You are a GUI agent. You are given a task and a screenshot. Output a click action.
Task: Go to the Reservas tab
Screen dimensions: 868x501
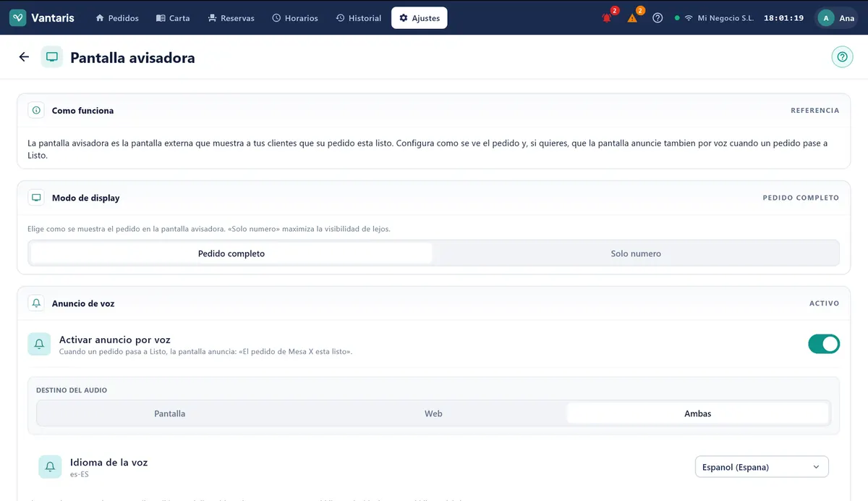pos(231,18)
